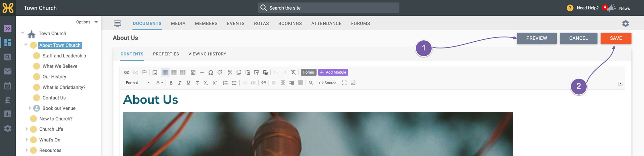Image resolution: width=644 pixels, height=156 pixels.
Task: Toggle strikethrough formatting
Action: click(197, 83)
